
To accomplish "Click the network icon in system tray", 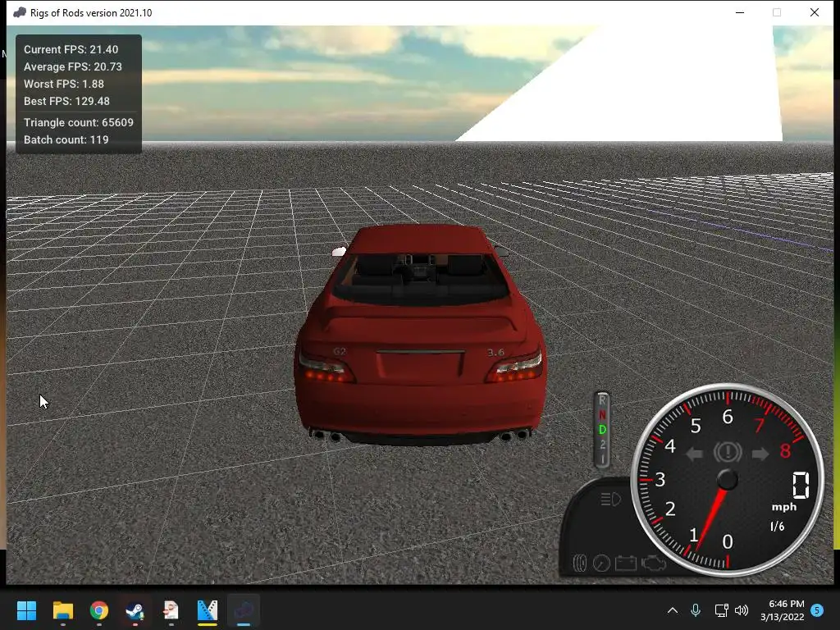I will tap(721, 610).
